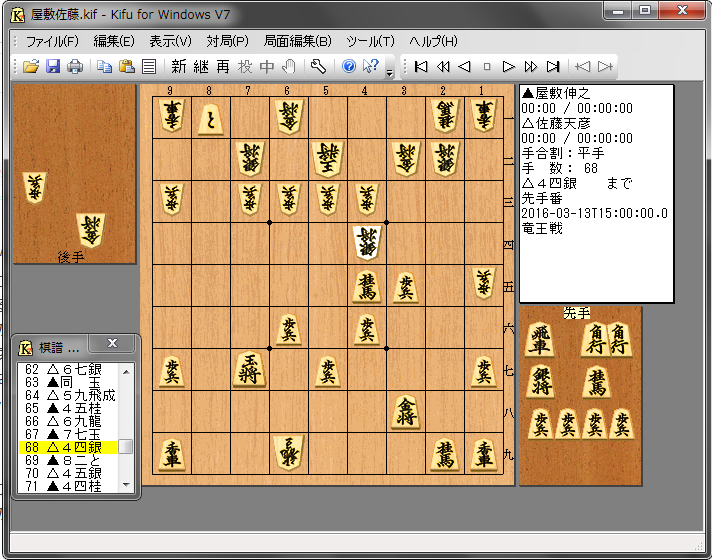The image size is (712, 560).
Task: Open the 対局(P) menu
Action: click(x=227, y=41)
